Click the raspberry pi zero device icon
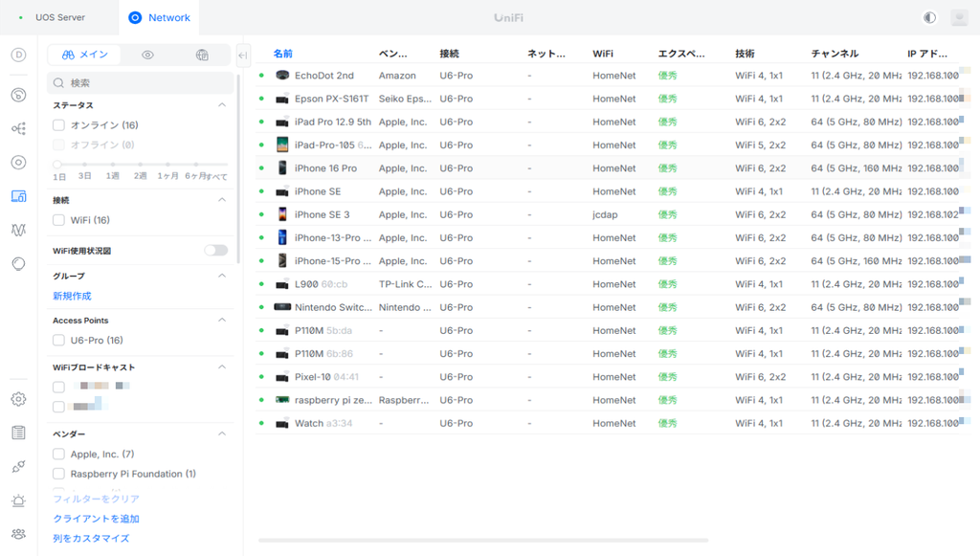980x556 pixels. click(282, 399)
